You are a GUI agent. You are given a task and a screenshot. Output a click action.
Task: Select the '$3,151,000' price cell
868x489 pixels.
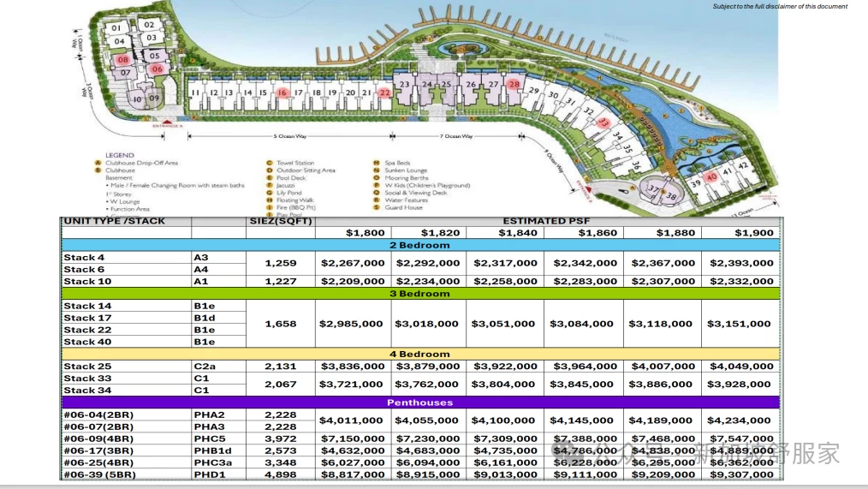point(739,324)
